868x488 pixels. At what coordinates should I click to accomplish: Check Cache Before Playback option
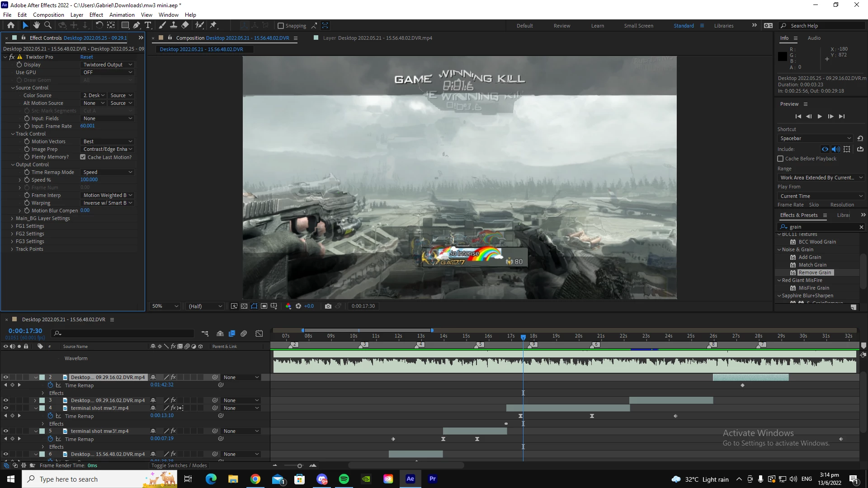tap(780, 159)
